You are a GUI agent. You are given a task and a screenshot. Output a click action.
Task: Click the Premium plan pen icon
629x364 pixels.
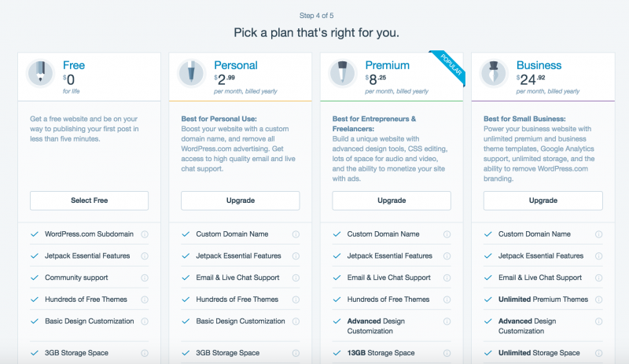tap(340, 72)
